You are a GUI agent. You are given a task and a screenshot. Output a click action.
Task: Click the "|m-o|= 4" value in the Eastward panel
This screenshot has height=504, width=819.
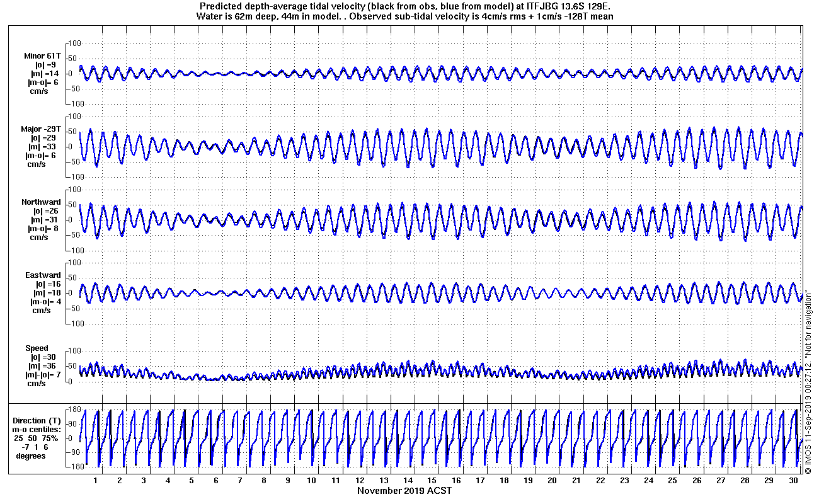click(x=44, y=302)
